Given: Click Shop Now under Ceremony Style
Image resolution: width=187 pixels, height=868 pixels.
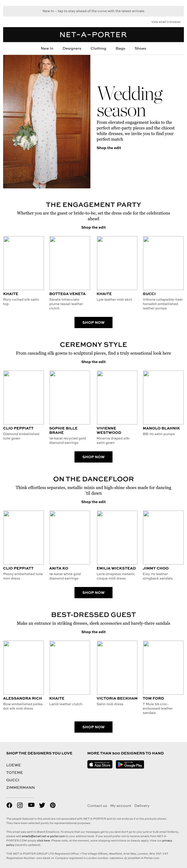Looking at the screenshot, I should click(93, 457).
